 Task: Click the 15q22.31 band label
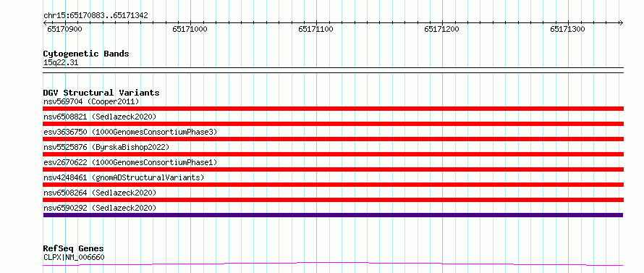[x=60, y=63]
